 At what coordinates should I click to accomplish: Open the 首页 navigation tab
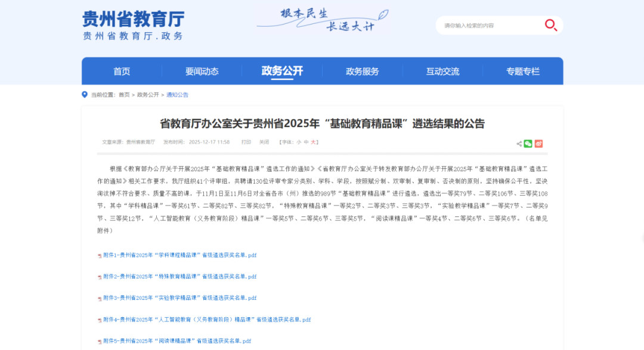point(122,72)
